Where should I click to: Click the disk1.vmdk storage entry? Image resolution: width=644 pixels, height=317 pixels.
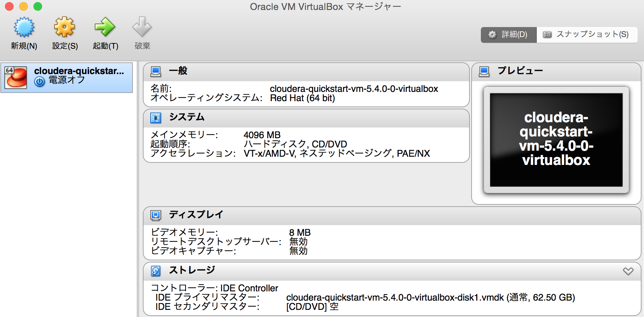(431, 297)
